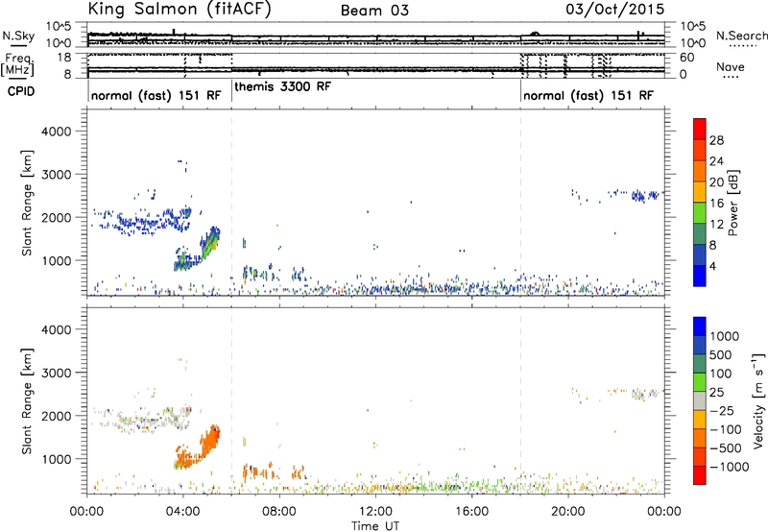Select the "Freq. [MHz]" axis label
768x532 pixels.
(18, 65)
